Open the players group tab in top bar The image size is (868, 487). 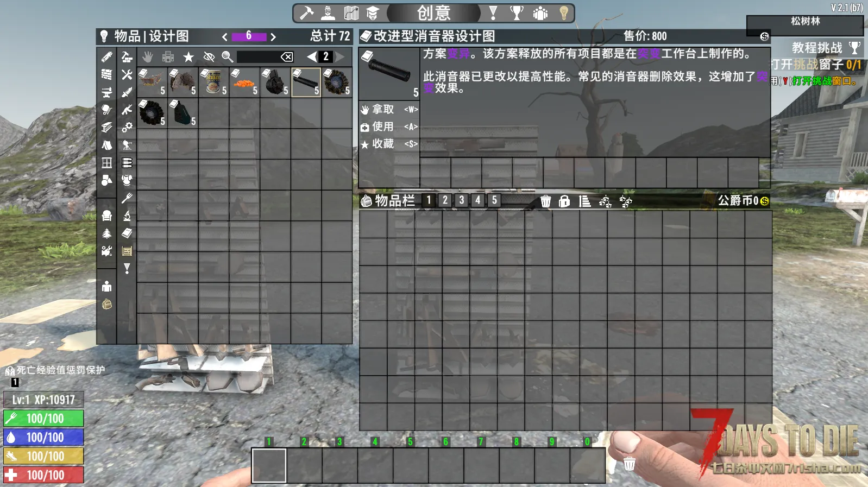point(540,12)
